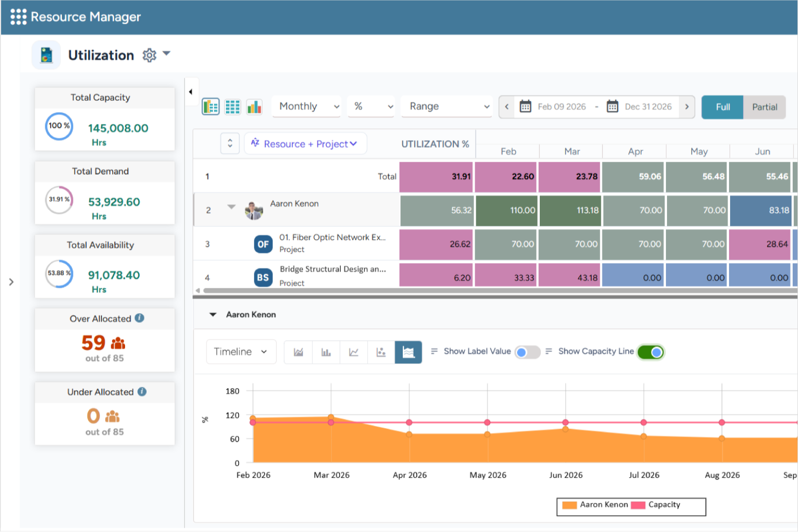This screenshot has height=532, width=798.
Task: Edit the Dec 31 2026 end date
Action: [x=649, y=107]
